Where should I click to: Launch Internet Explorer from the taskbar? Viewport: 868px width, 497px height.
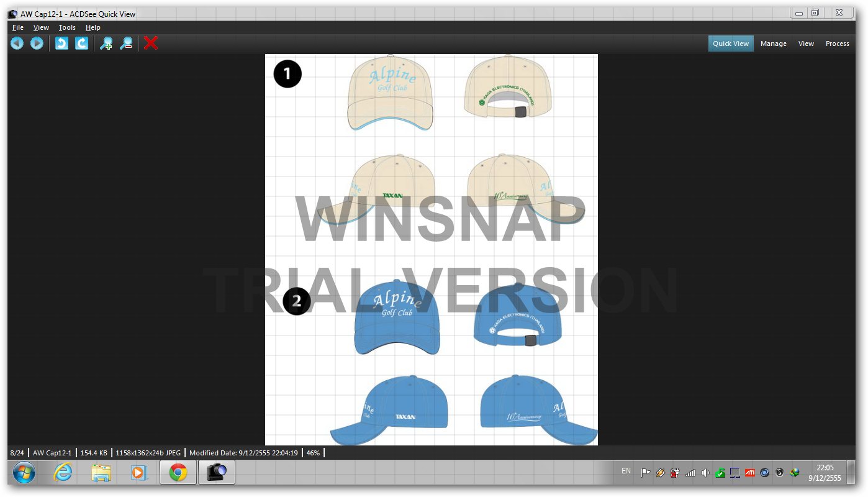63,473
